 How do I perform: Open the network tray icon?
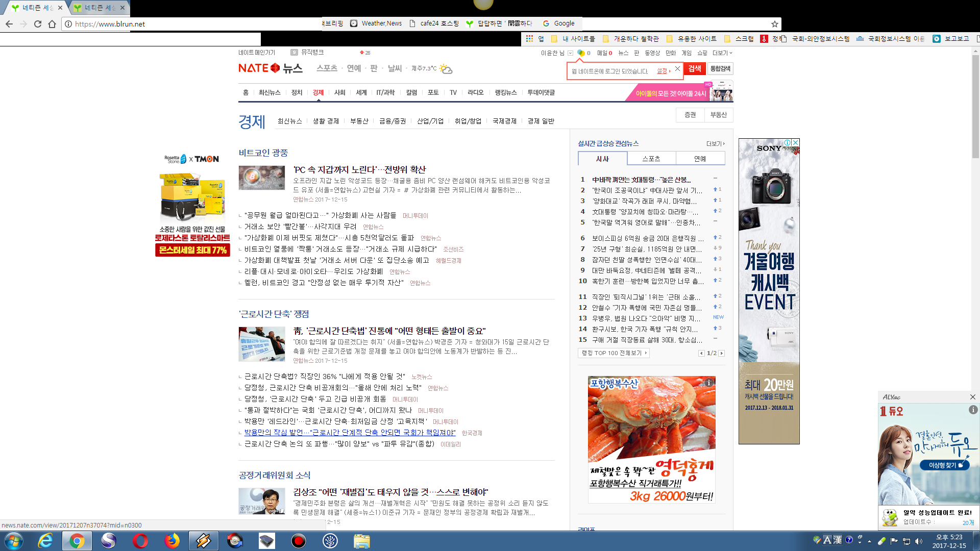(906, 541)
